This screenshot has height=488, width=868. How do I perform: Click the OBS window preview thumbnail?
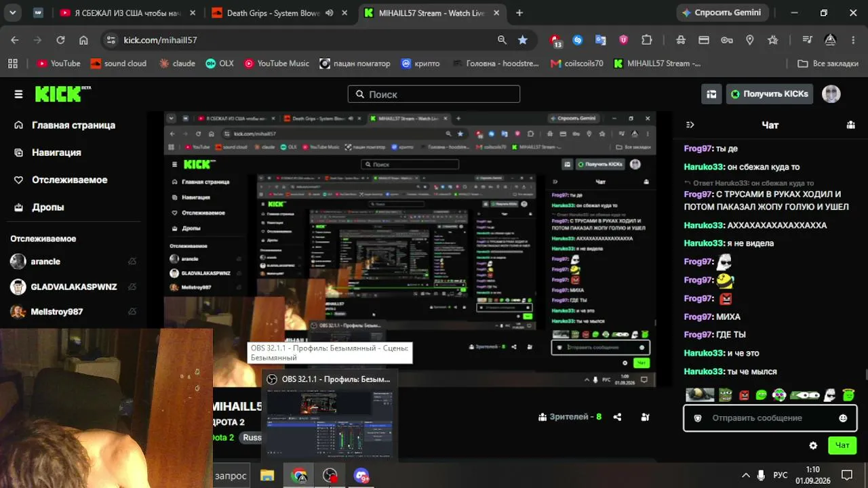point(330,425)
